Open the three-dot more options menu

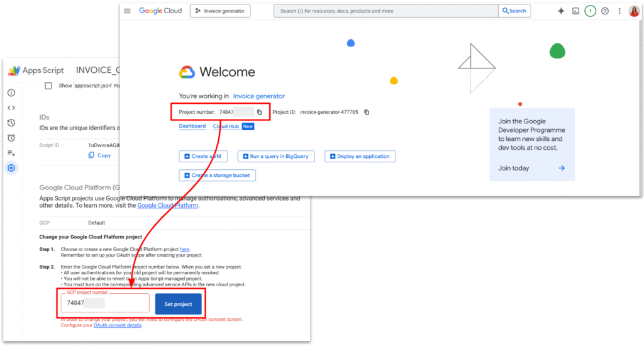(619, 11)
